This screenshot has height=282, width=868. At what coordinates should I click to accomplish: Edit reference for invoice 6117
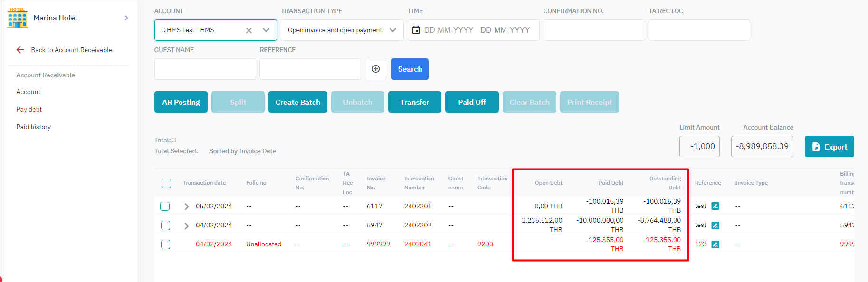click(x=715, y=206)
